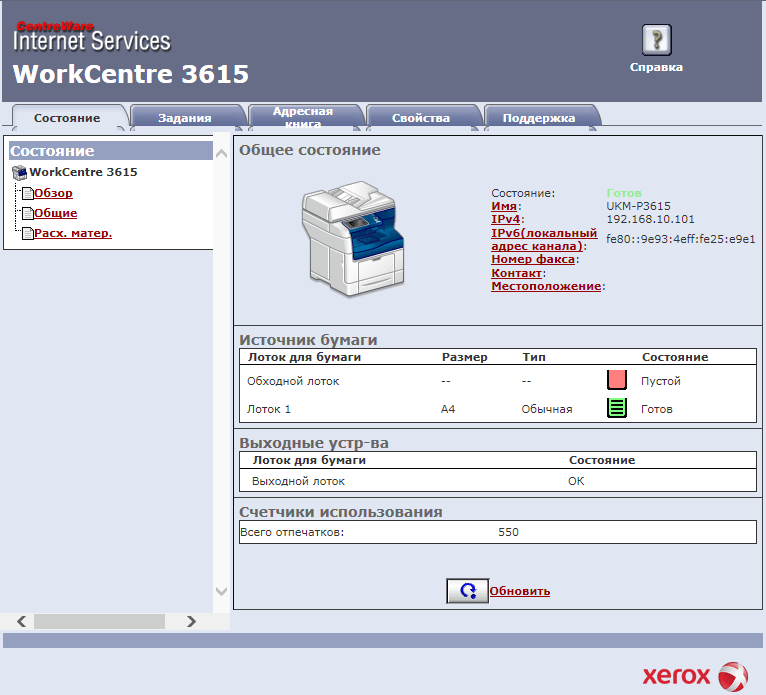This screenshot has width=766, height=695.
Task: Click the Местоположение link
Action: [546, 286]
